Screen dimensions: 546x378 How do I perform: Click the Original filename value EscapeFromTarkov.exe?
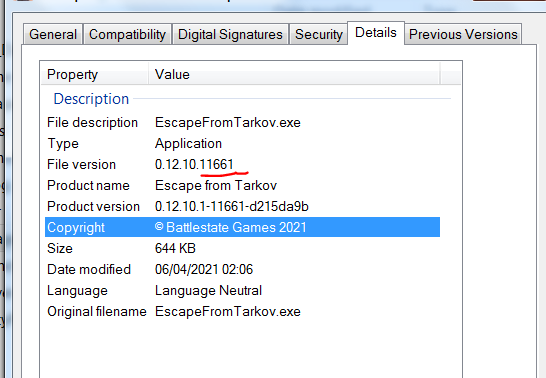tap(228, 312)
